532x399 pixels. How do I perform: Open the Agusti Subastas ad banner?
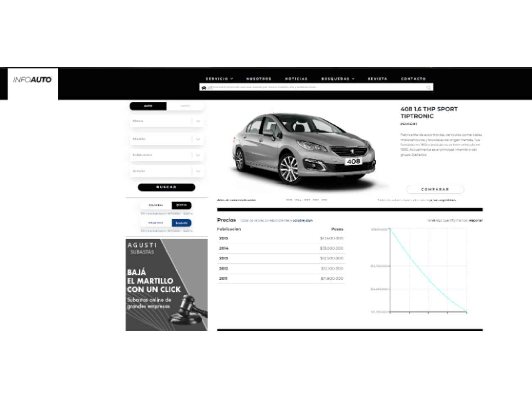click(167, 285)
